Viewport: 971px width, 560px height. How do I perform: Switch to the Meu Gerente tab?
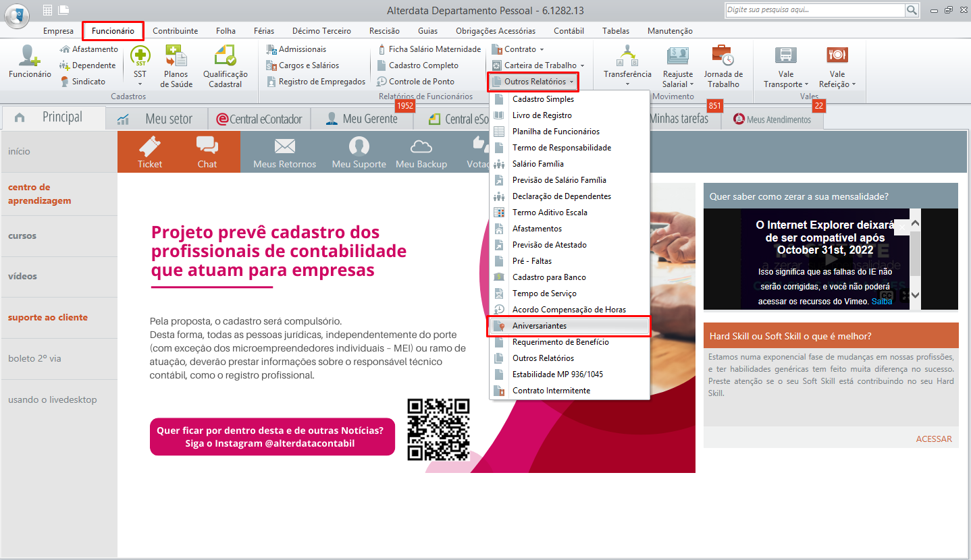click(x=362, y=119)
